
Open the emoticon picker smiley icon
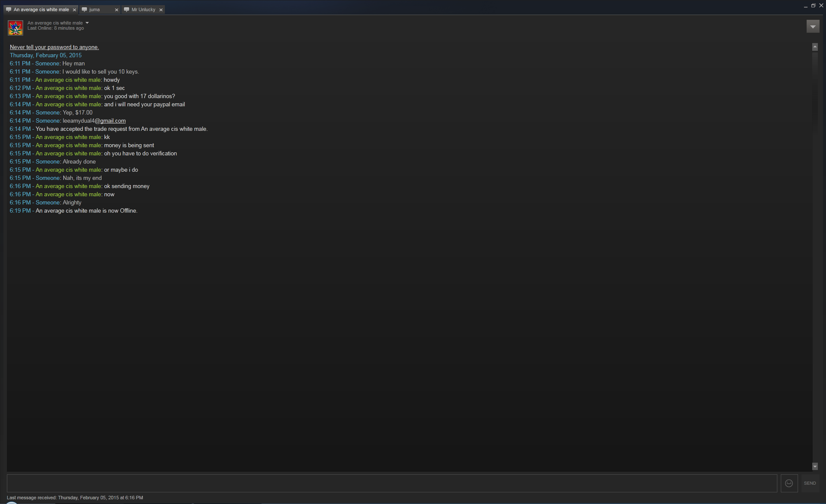click(x=789, y=483)
